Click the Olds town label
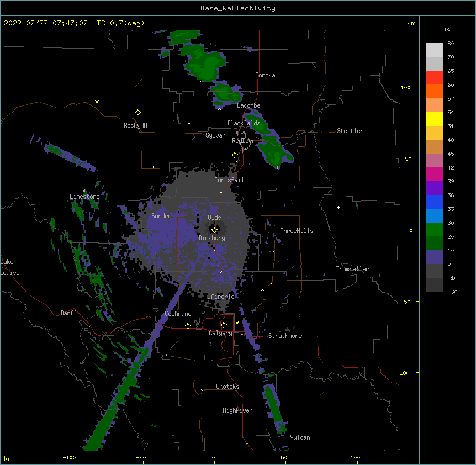The image size is (476, 465). 214,218
